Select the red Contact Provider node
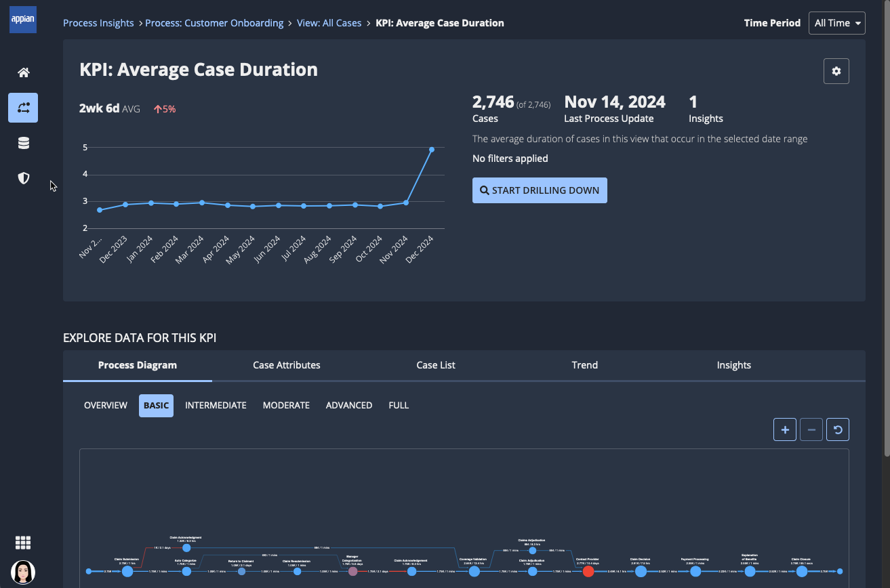This screenshot has width=890, height=588. click(x=588, y=572)
